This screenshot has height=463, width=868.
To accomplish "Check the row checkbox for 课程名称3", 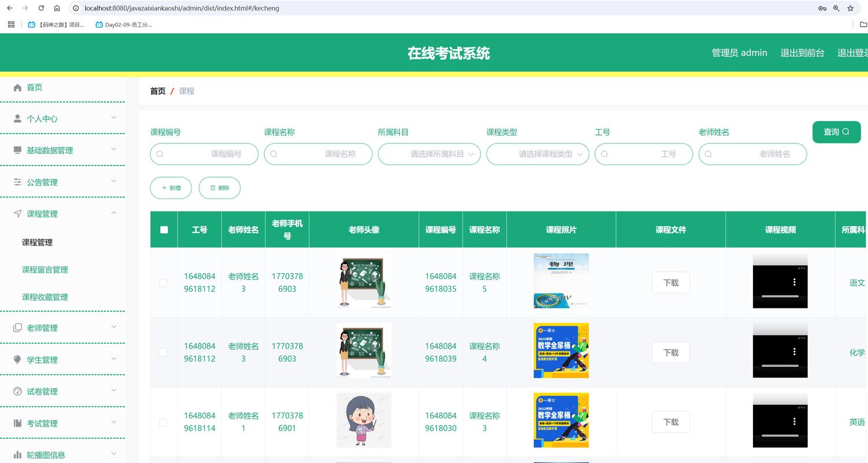I will tap(163, 422).
